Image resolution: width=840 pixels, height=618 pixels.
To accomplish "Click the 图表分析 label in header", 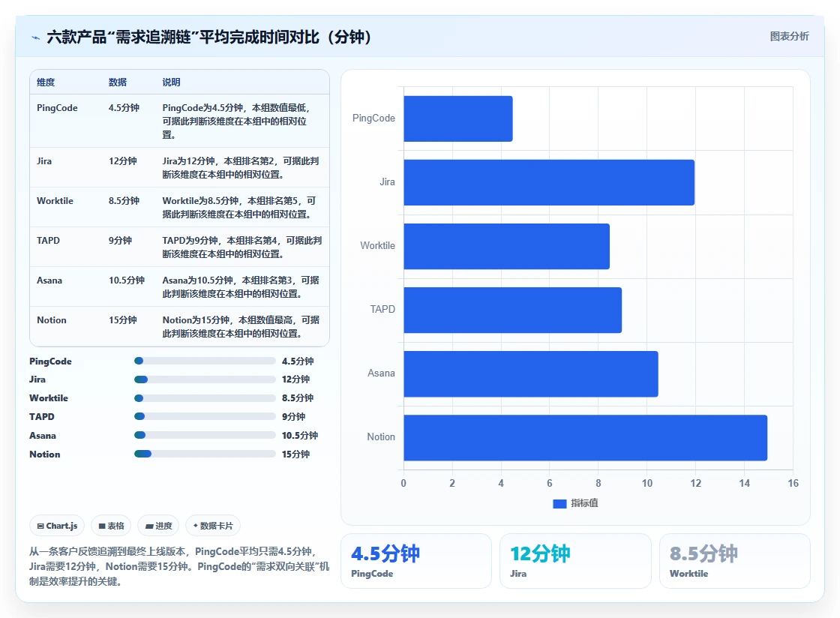I will pos(789,37).
